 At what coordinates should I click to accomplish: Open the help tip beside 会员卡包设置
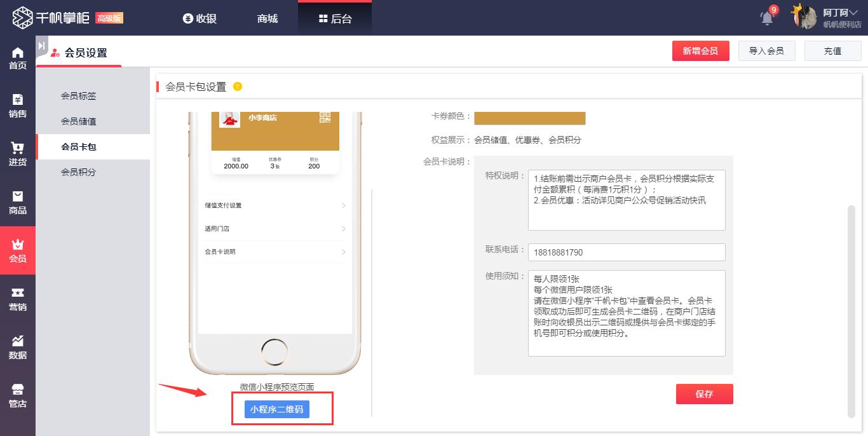point(238,86)
